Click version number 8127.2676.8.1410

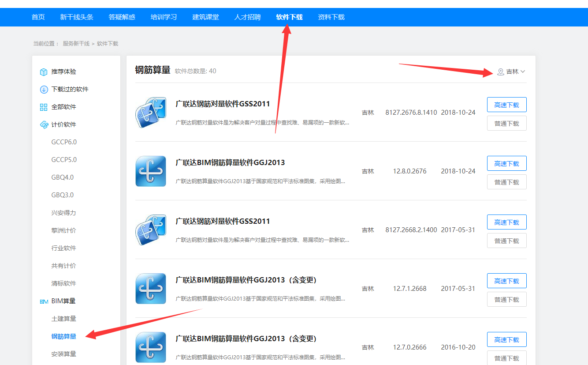(411, 113)
